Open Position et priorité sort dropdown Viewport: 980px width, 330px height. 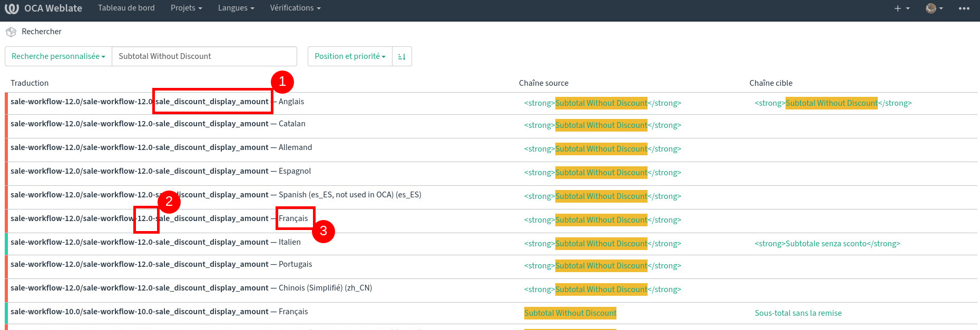350,56
